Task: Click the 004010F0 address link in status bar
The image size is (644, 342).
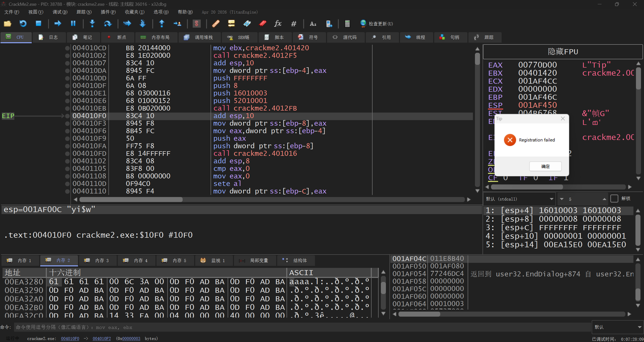Action: (70, 338)
